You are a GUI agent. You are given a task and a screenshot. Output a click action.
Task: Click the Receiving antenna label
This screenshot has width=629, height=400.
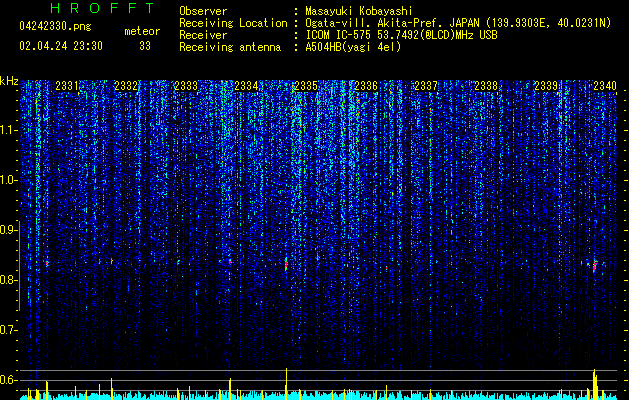point(230,47)
